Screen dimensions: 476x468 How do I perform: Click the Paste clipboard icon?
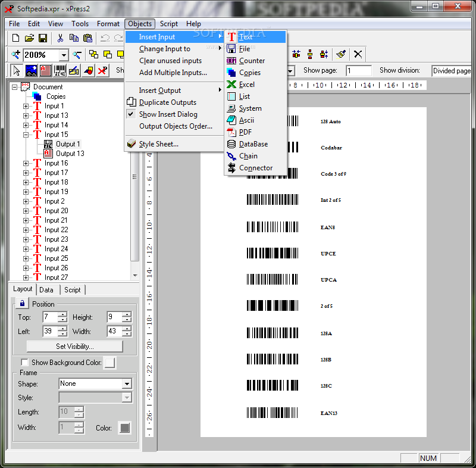click(x=87, y=38)
